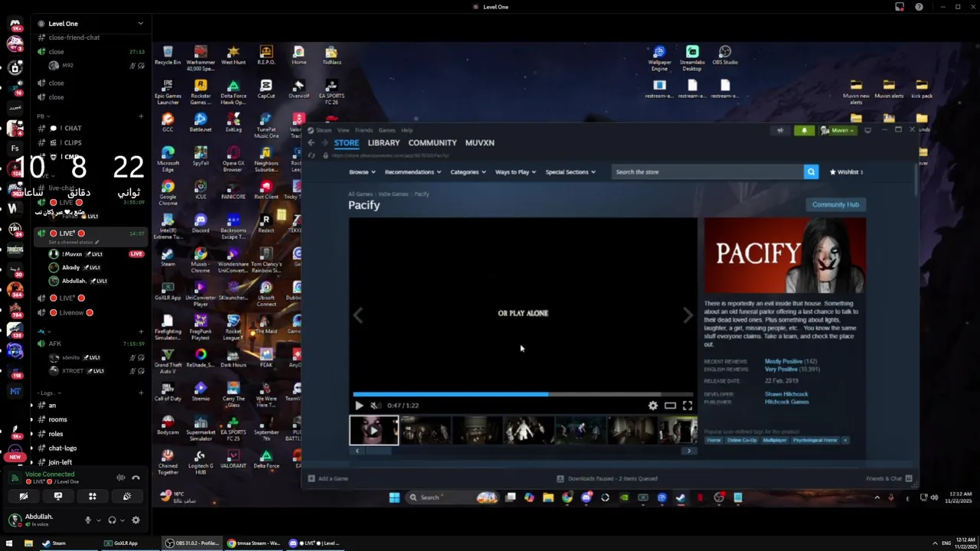
Task: Click Add a Game in Steam footer
Action: tap(328, 478)
